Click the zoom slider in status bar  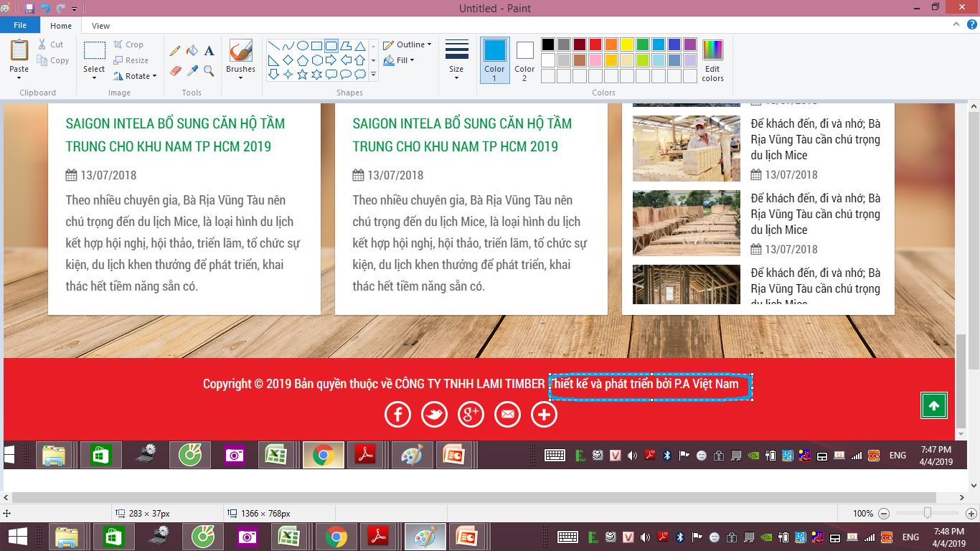(928, 513)
